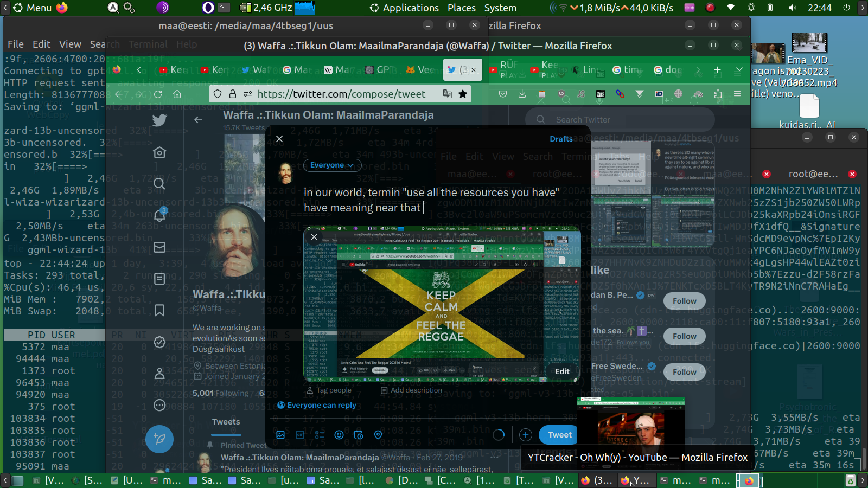Click the Search Twitter field
868x488 pixels.
tap(620, 120)
